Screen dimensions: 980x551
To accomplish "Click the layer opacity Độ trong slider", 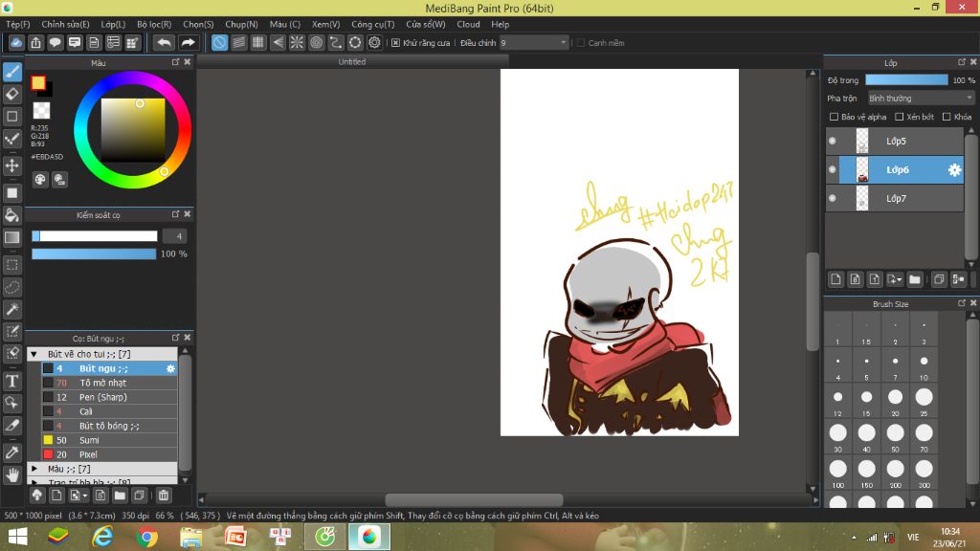I will (906, 80).
